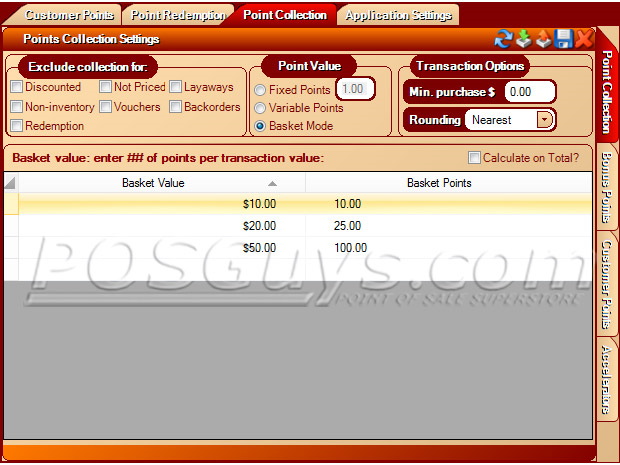The height and width of the screenshot is (465, 620).
Task: Toggle the Non-inventory checkbox
Action: (16, 106)
